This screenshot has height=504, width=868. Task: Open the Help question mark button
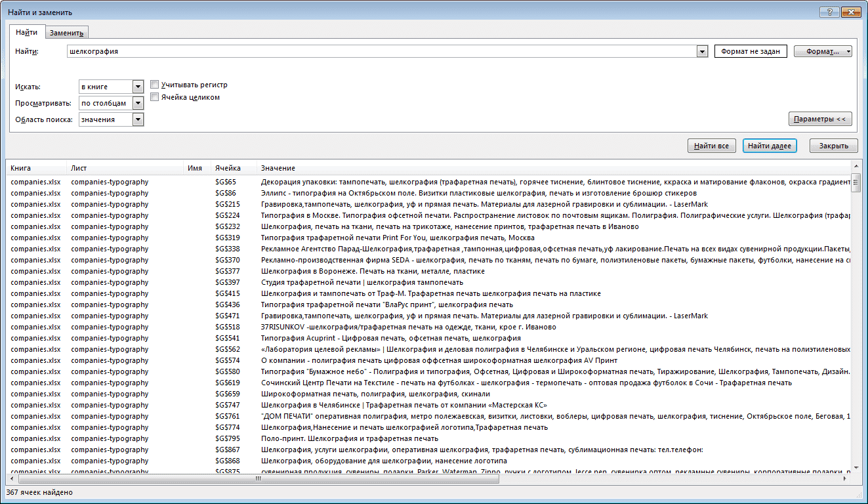point(829,12)
